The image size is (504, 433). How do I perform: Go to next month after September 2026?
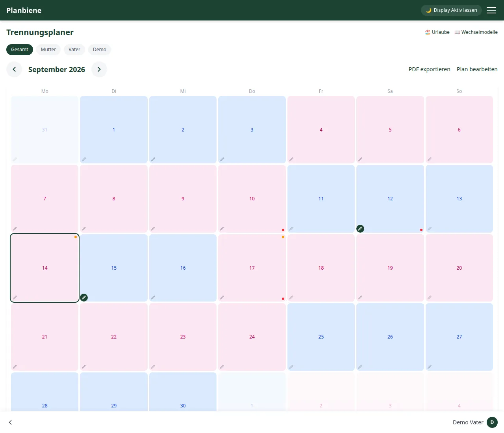pos(99,69)
